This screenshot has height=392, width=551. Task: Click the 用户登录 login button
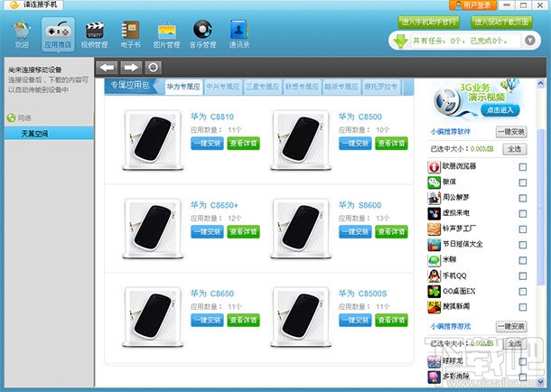[472, 5]
